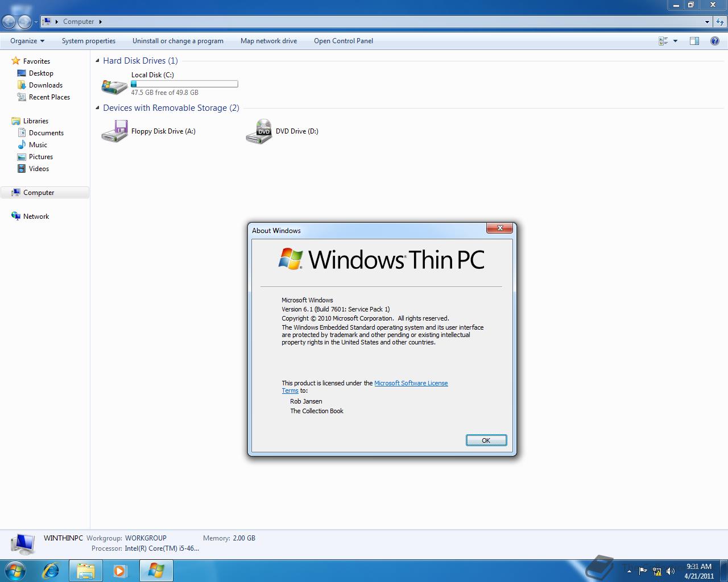Select the Floppy Disk Drive (A:) icon
The image size is (728, 582).
(114, 131)
